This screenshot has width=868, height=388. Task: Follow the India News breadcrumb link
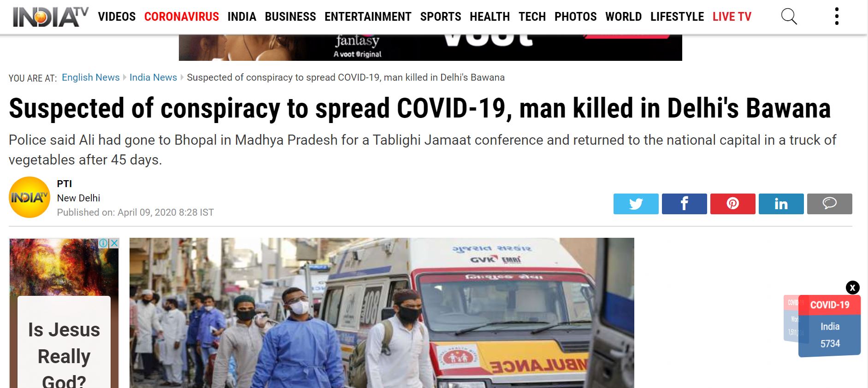pos(153,77)
